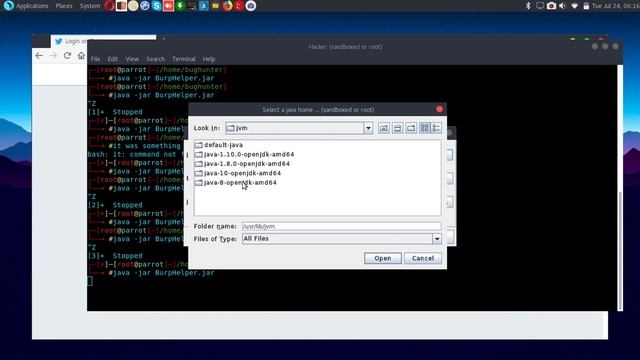Screen dimensions: 640x360
Task: Click the Bluetooth tray icon
Action: [528, 6]
